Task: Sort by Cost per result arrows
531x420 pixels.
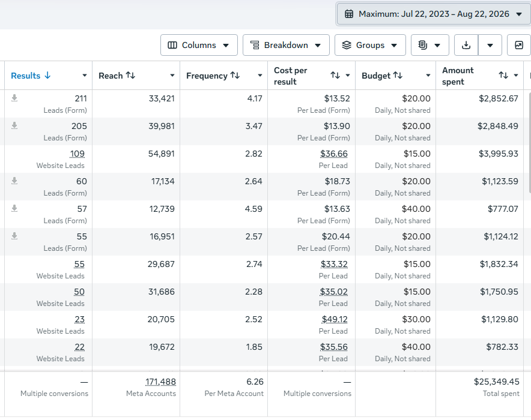Action: [x=335, y=76]
